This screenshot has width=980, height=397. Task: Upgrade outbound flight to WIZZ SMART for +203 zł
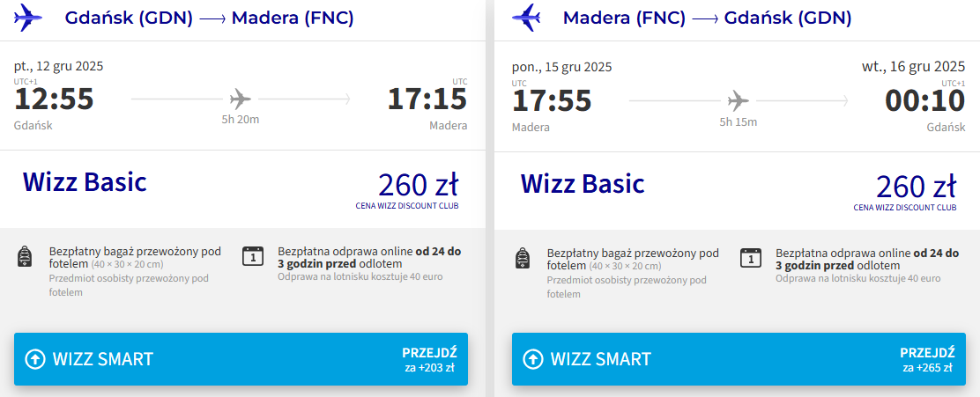[241, 359]
